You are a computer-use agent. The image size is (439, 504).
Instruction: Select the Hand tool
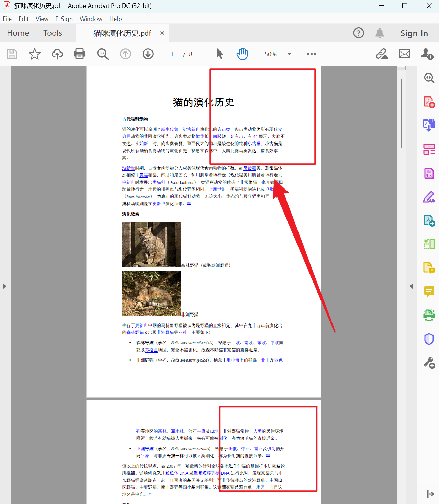pyautogui.click(x=242, y=54)
